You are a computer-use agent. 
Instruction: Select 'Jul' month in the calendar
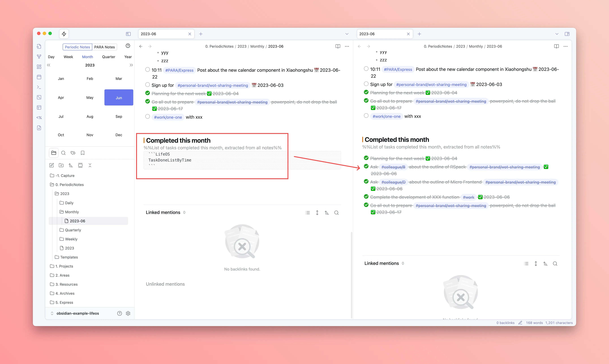tap(61, 117)
